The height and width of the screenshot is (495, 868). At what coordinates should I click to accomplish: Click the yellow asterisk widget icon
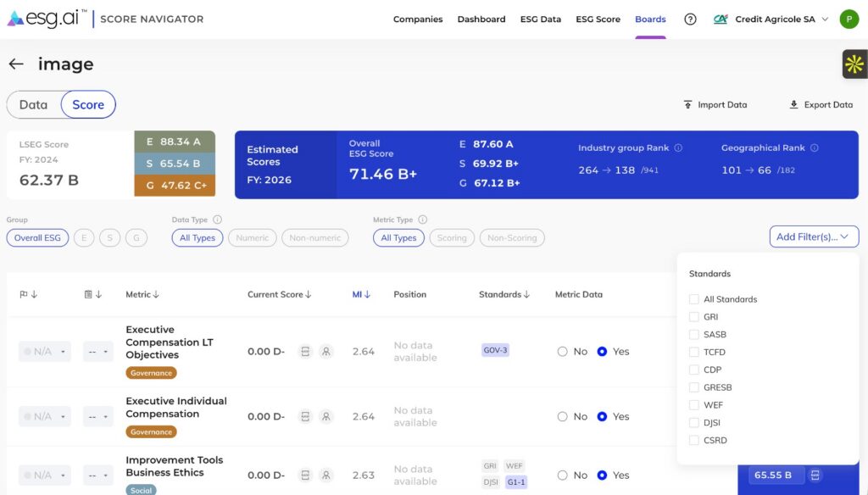[x=854, y=63]
